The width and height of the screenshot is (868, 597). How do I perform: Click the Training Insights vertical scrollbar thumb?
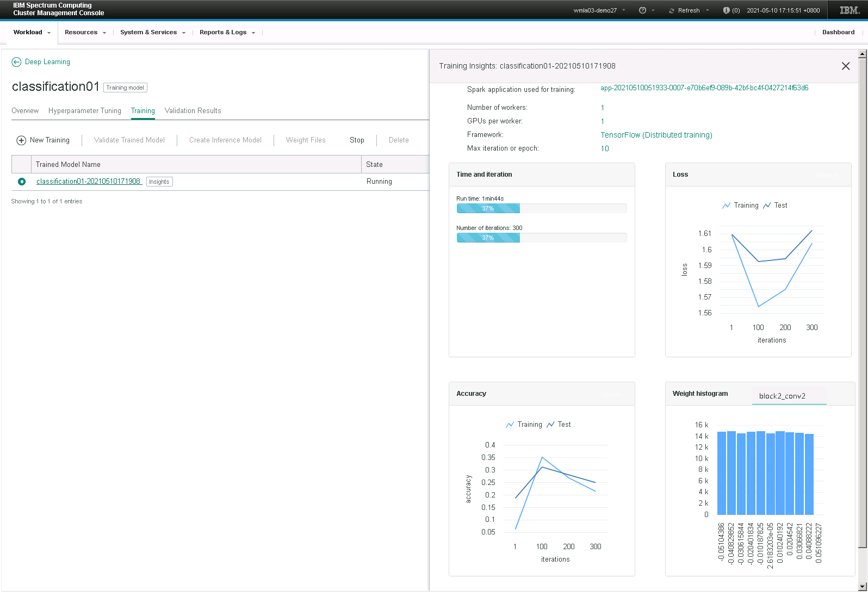click(862, 303)
